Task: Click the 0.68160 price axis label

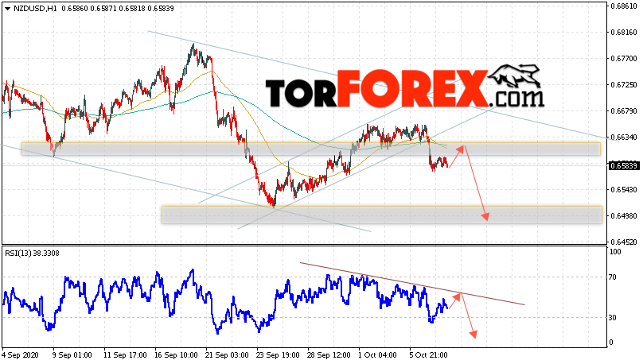Action: click(623, 33)
